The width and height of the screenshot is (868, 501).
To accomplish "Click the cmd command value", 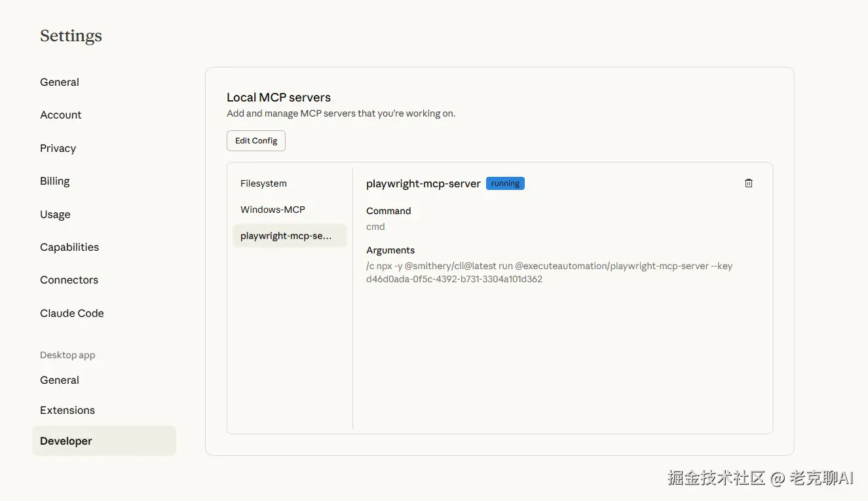I will pyautogui.click(x=375, y=227).
